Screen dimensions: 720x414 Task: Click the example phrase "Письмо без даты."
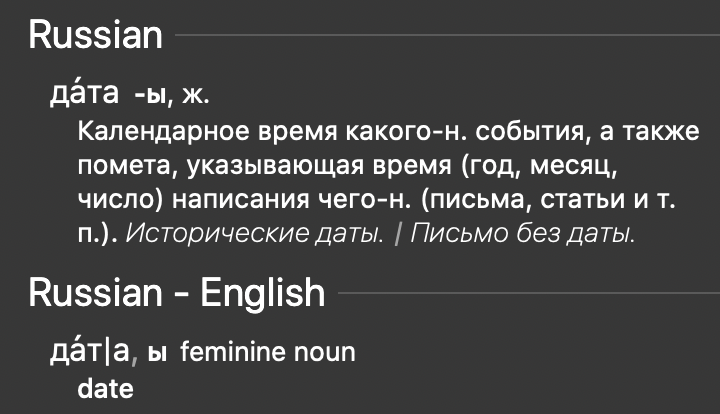point(522,232)
